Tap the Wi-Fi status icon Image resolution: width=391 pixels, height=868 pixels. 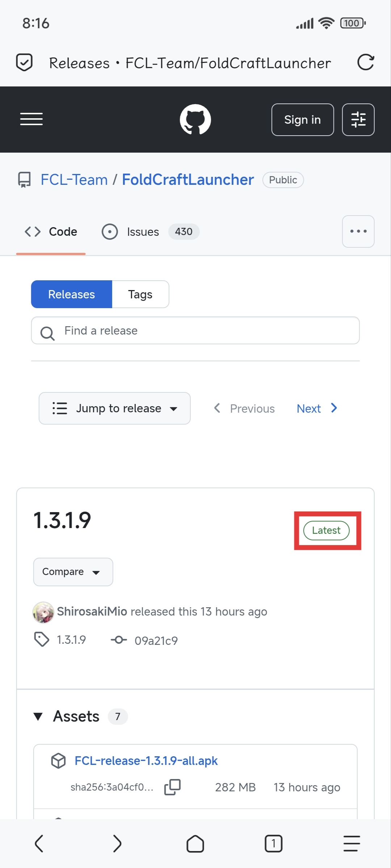tap(327, 23)
